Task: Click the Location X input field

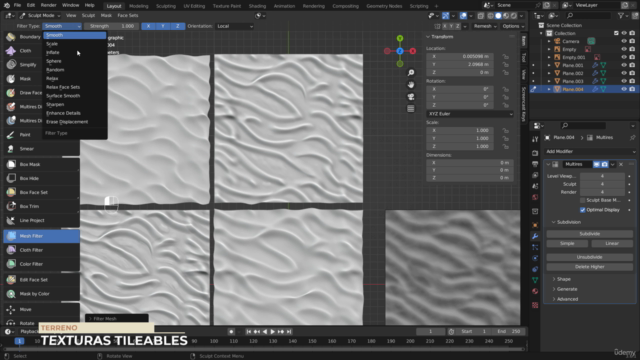Action: coord(459,56)
